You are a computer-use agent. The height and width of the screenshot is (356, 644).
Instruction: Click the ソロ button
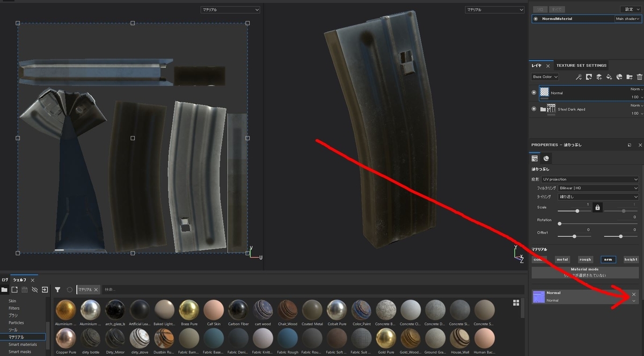coord(541,9)
